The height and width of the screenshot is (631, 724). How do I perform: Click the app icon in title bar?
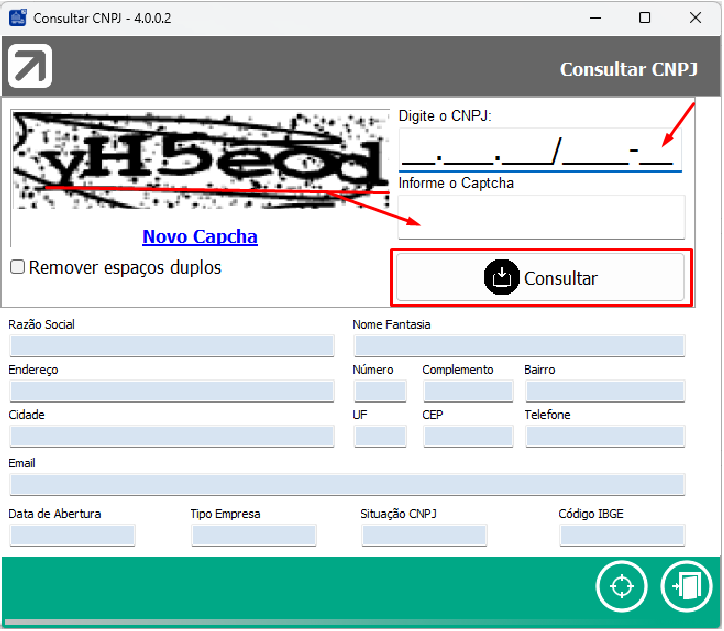coord(17,18)
